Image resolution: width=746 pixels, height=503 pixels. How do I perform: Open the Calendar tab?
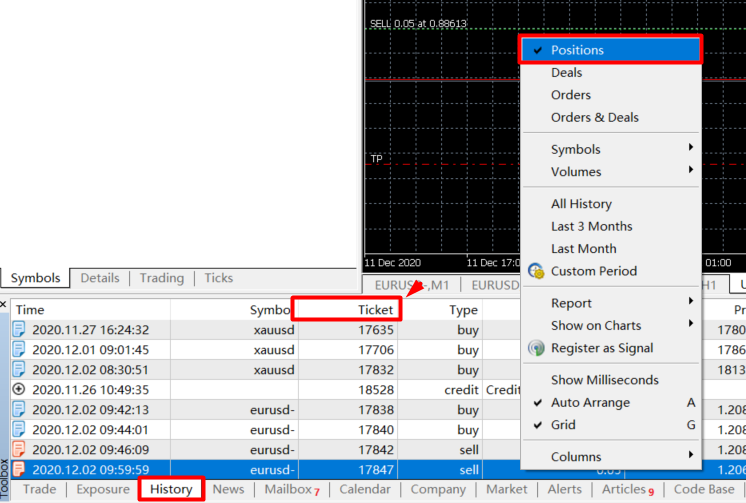pos(364,489)
